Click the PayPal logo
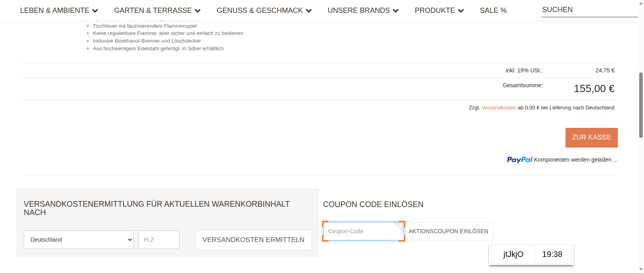Image resolution: width=644 pixels, height=273 pixels. (x=519, y=160)
